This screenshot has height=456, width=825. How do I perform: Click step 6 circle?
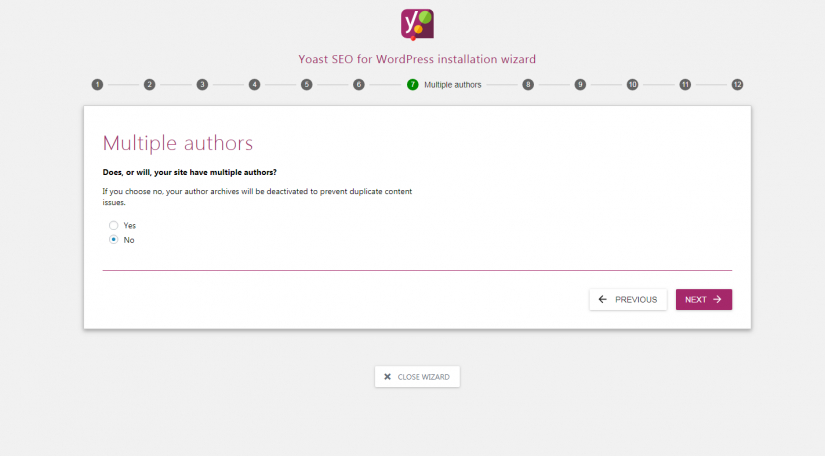point(358,85)
